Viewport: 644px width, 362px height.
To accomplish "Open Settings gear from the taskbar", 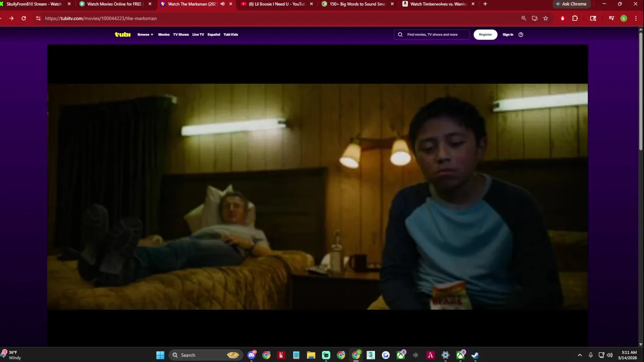I will [x=445, y=355].
